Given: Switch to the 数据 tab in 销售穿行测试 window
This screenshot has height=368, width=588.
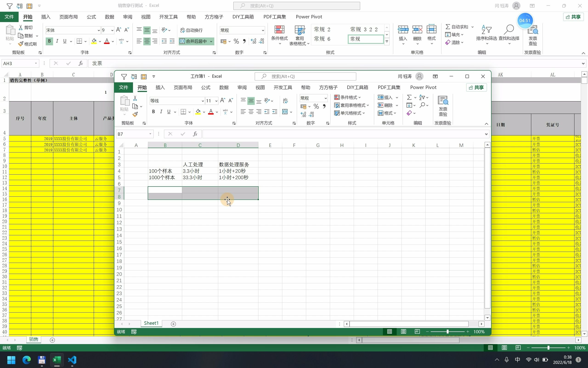Looking at the screenshot, I should pyautogui.click(x=110, y=17).
